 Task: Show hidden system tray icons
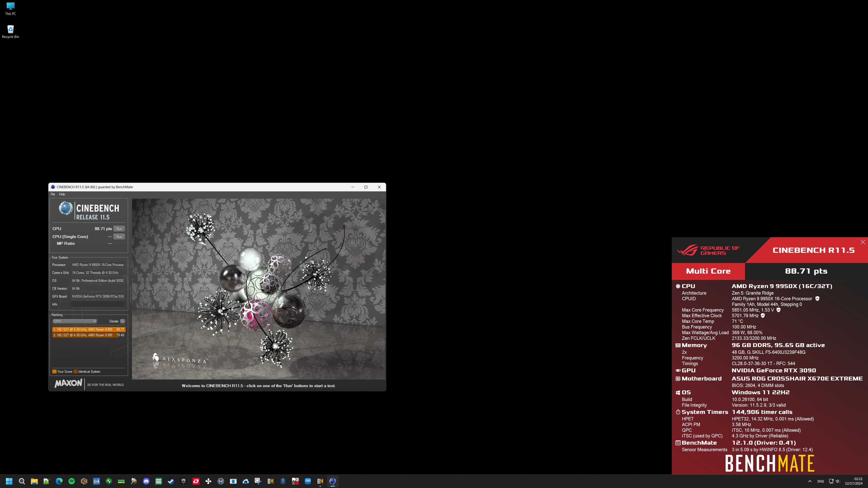[x=810, y=481]
